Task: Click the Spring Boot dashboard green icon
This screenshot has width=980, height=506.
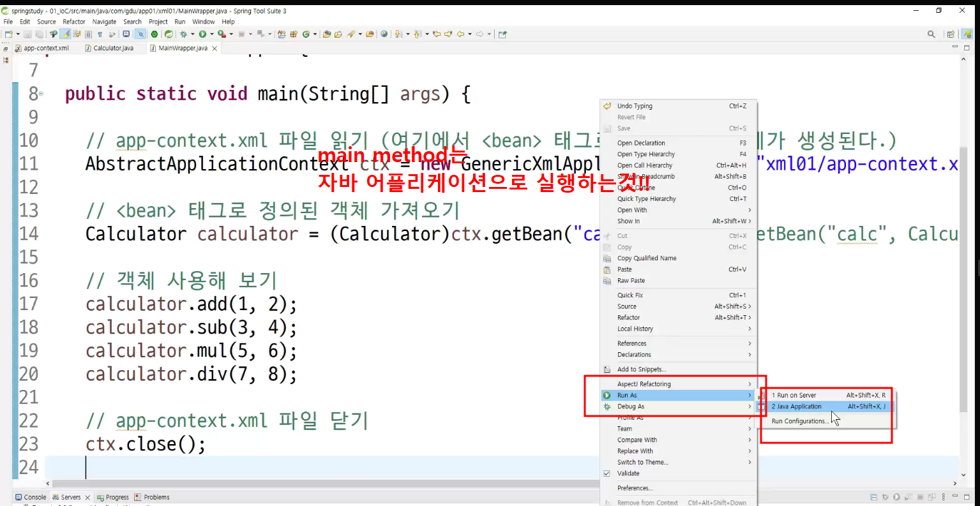Action: point(154,34)
